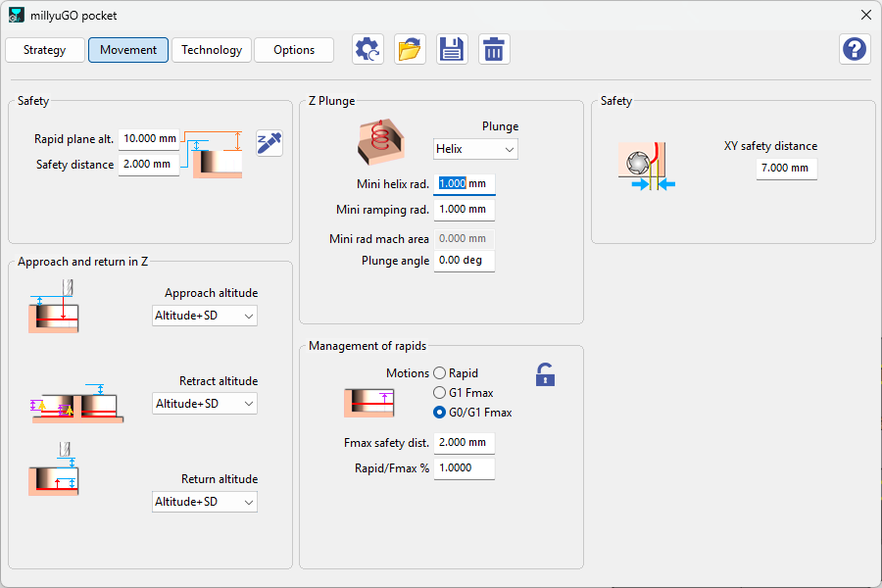Image resolution: width=882 pixels, height=588 pixels.
Task: Expand the Return altitude dropdown
Action: (x=205, y=502)
